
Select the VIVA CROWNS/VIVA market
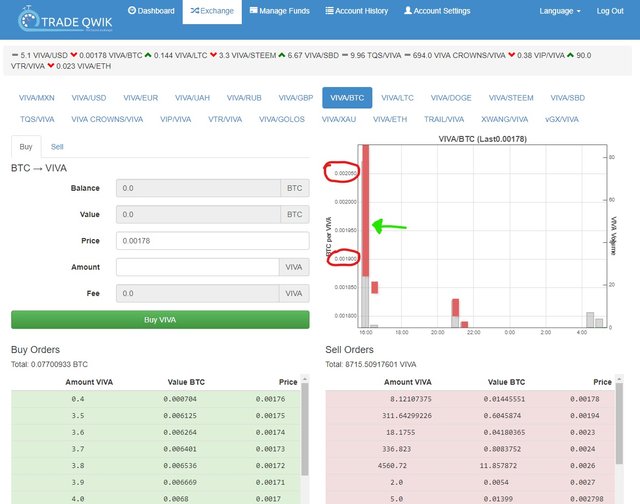[x=107, y=119]
